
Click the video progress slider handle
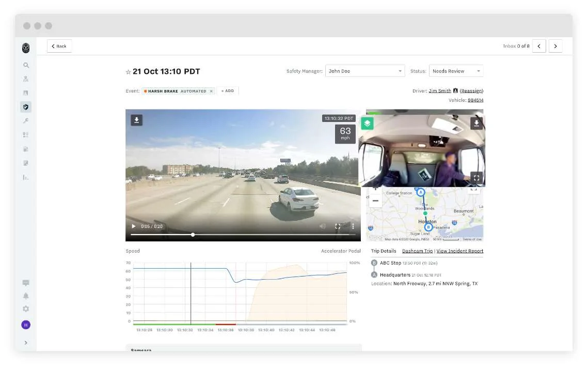[193, 235]
